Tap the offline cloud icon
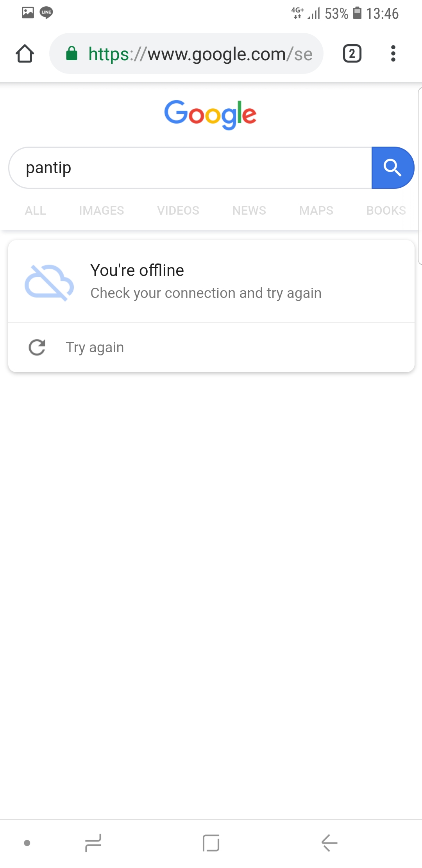 49,282
